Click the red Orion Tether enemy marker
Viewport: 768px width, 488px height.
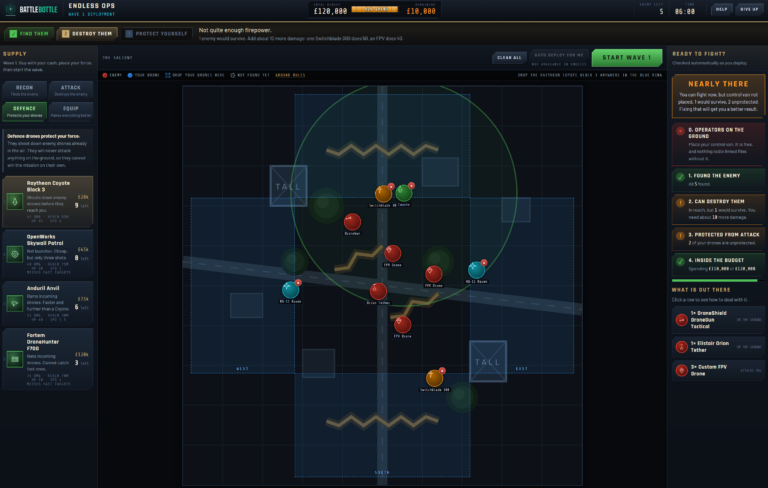(378, 291)
